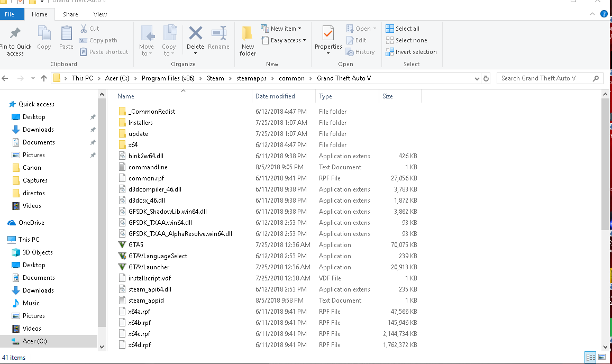Navigate to Acer (C:) breadcrumb
This screenshot has height=364, width=612.
point(117,78)
